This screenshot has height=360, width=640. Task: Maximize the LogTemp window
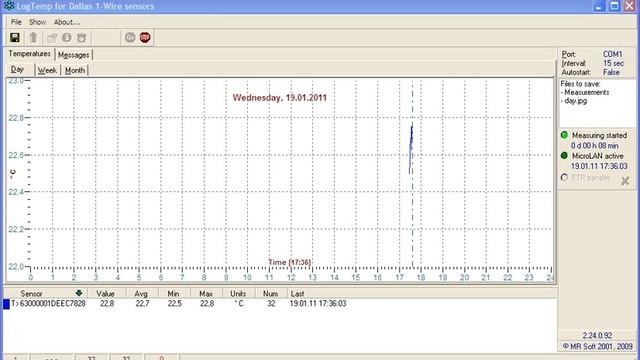[614, 6]
